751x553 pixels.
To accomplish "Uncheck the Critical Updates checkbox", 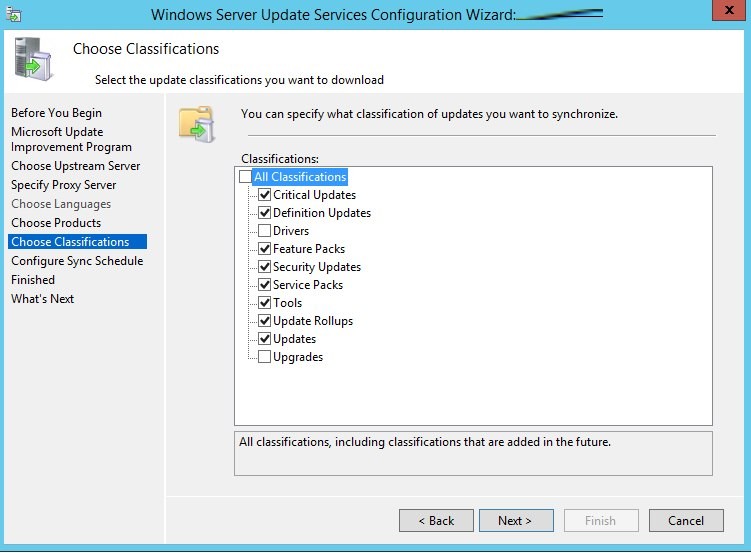I will 265,195.
